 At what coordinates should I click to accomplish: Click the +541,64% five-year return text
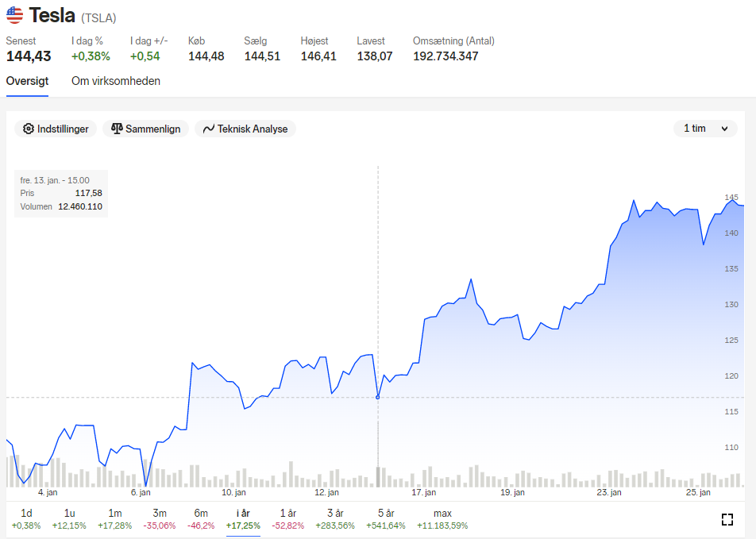tap(386, 526)
